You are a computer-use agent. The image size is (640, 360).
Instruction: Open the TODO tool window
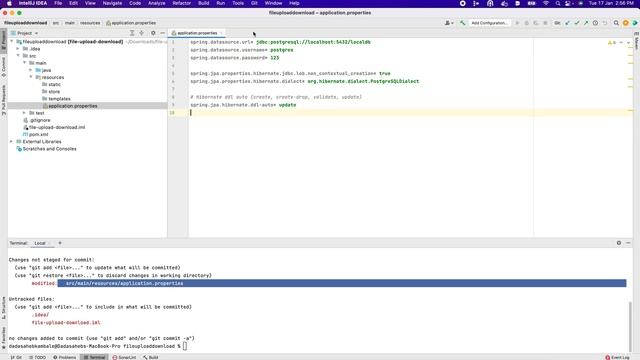click(x=38, y=357)
